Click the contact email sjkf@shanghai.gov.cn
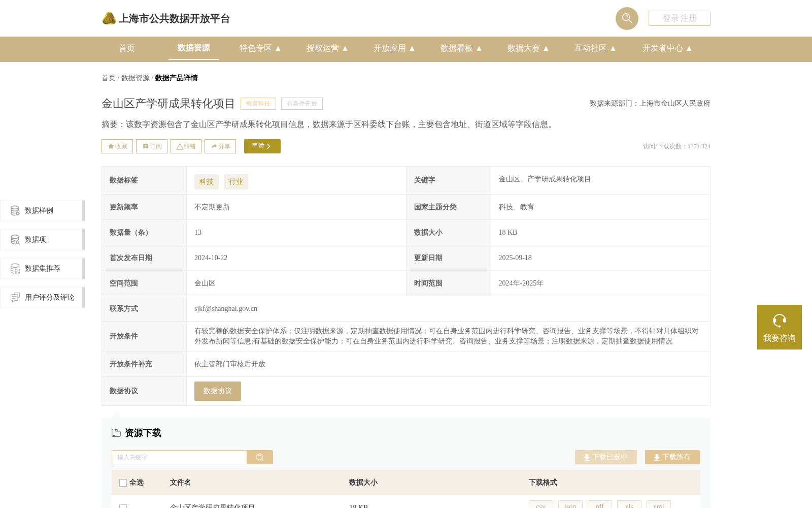The image size is (812, 508). [226, 309]
